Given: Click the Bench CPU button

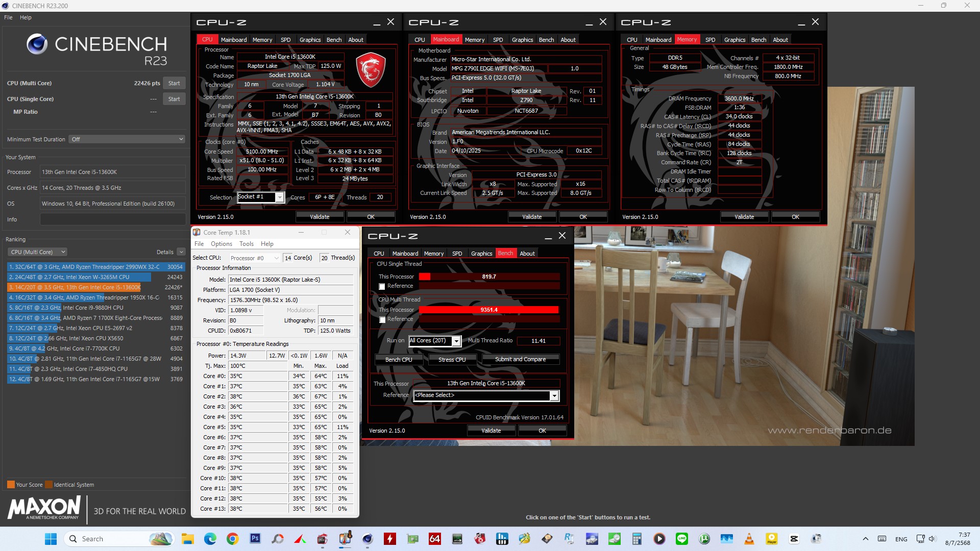Looking at the screenshot, I should point(399,360).
